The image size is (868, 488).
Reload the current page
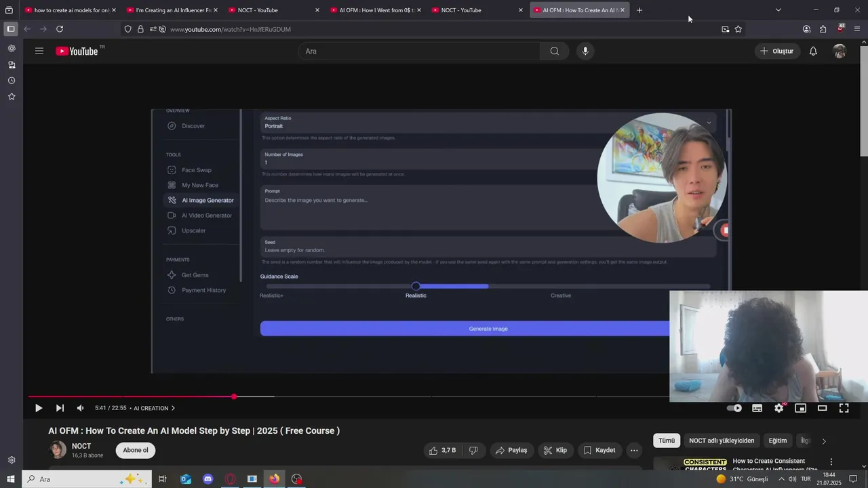(60, 29)
